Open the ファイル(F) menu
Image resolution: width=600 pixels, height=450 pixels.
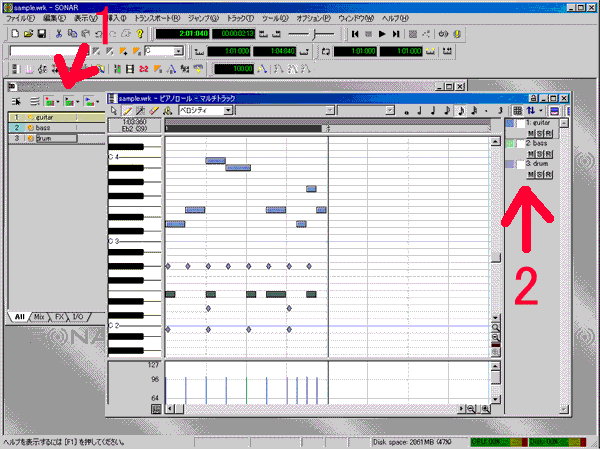pyautogui.click(x=20, y=18)
